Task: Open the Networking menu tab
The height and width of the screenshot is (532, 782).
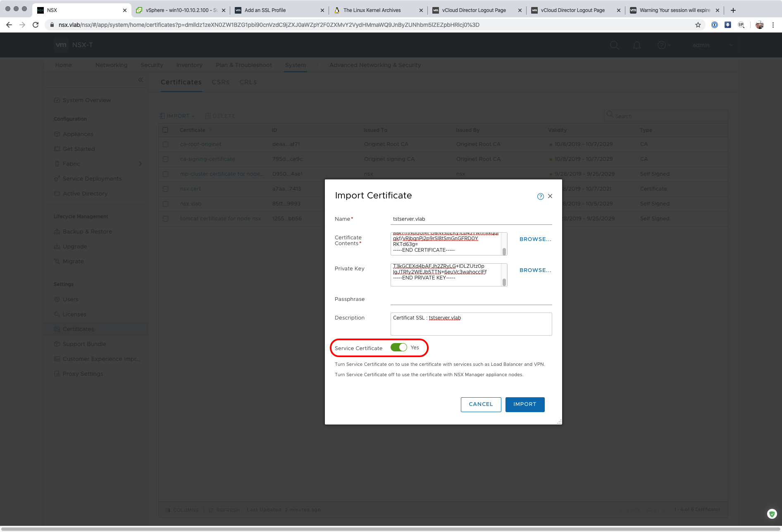Action: pos(111,65)
